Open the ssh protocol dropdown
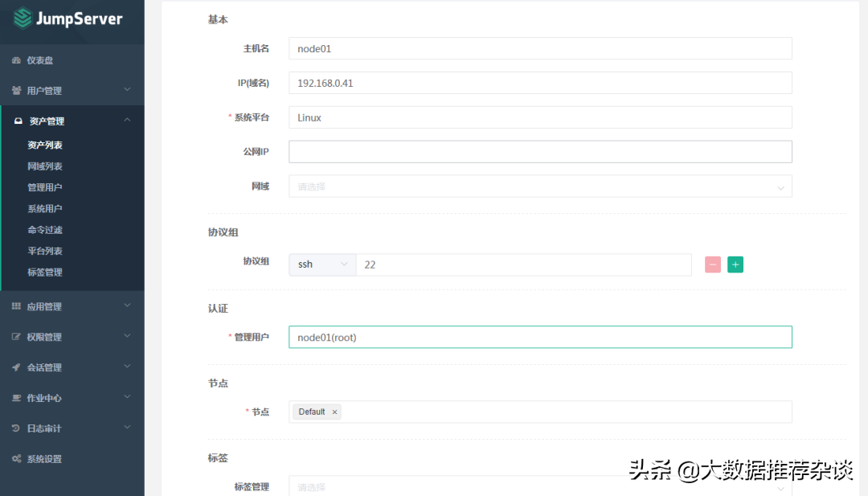Screen dimensions: 868x496 click(x=322, y=264)
